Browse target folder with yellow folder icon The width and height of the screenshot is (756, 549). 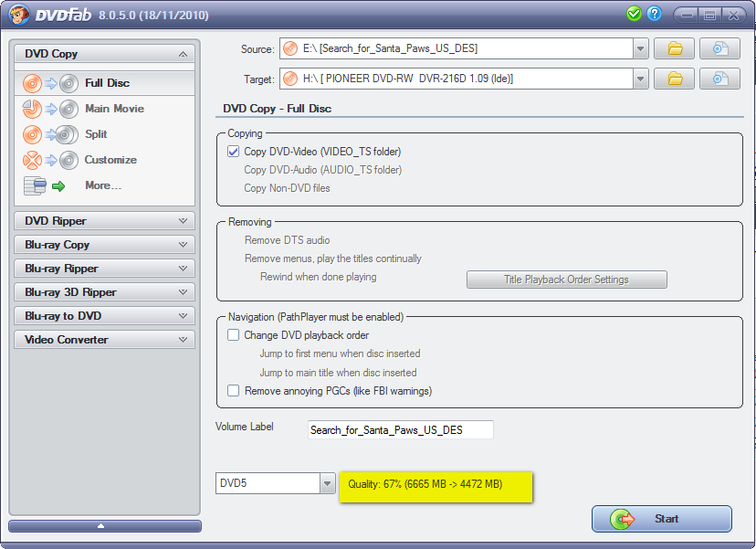tap(675, 79)
